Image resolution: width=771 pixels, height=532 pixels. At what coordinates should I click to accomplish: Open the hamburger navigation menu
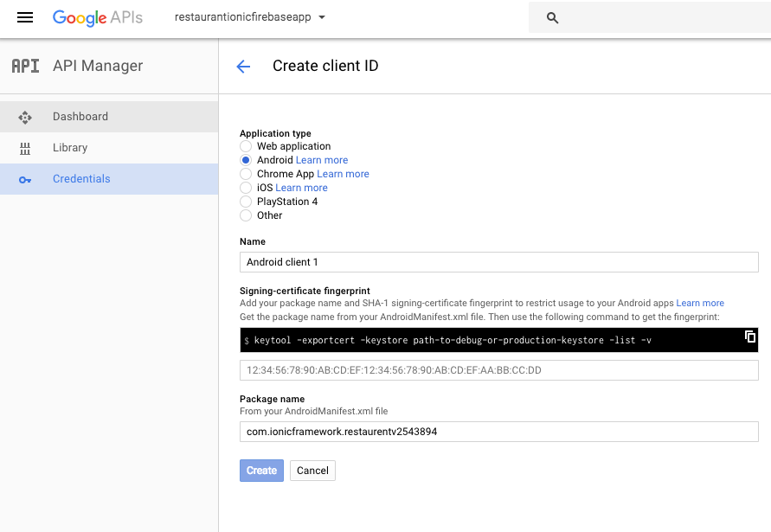(25, 17)
